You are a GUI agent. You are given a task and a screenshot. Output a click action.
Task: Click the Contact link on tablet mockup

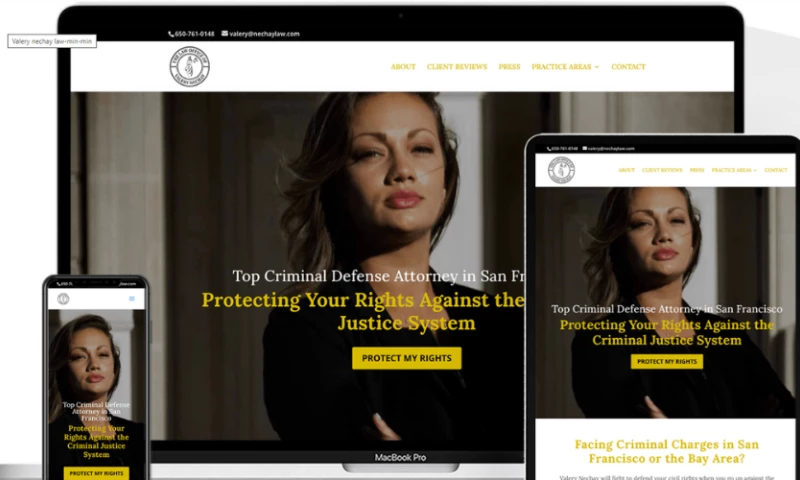pyautogui.click(x=776, y=170)
